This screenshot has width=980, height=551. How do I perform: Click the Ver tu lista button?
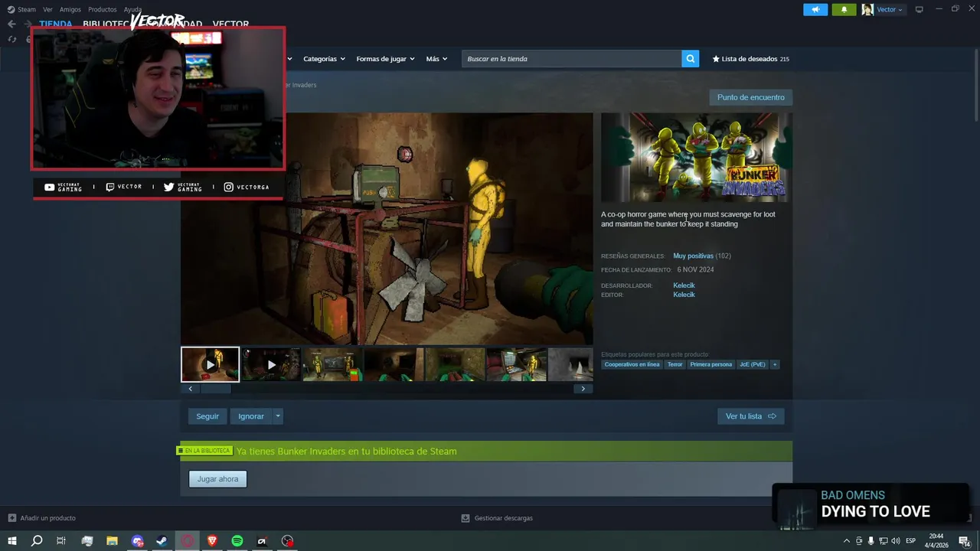(750, 416)
